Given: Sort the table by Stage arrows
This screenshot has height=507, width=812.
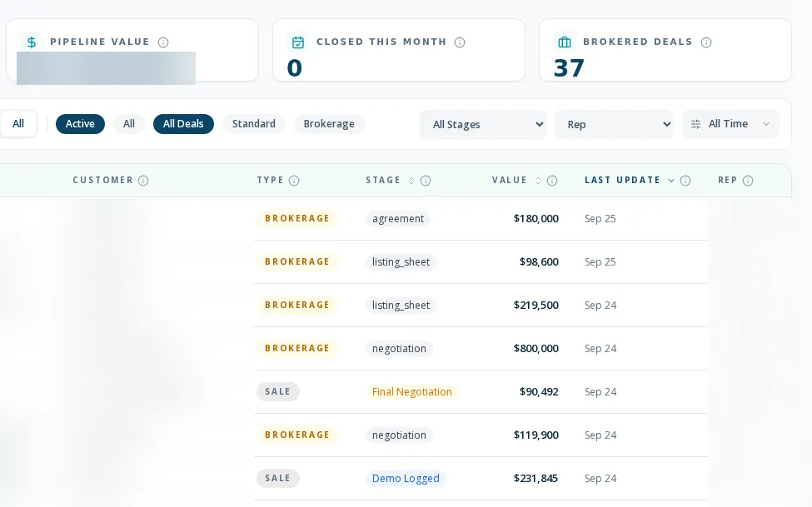Looking at the screenshot, I should 411,180.
